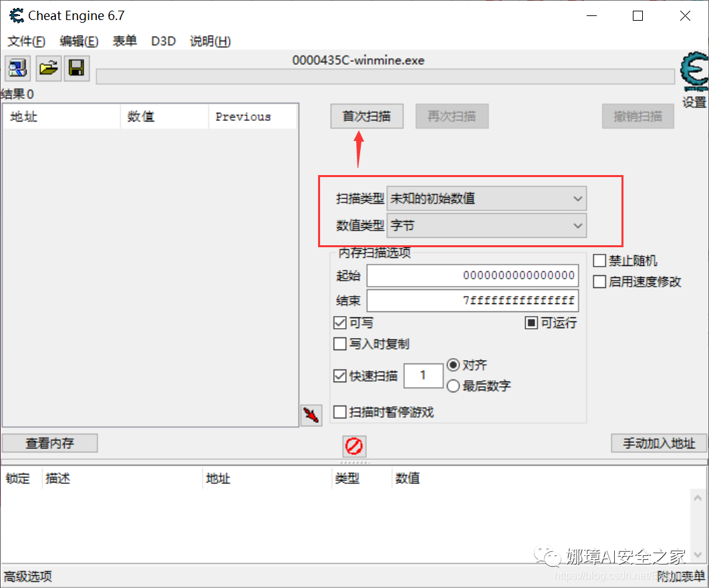Open the 编辑(E) menu
The image size is (709, 588).
79,41
